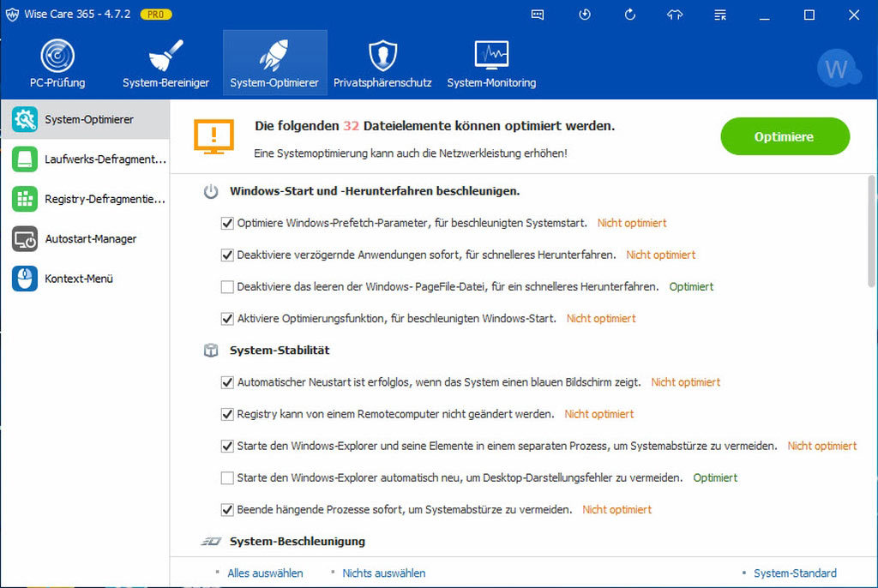This screenshot has height=588, width=878.
Task: Click the Autostart-Manager monitor icon
Action: click(25, 238)
